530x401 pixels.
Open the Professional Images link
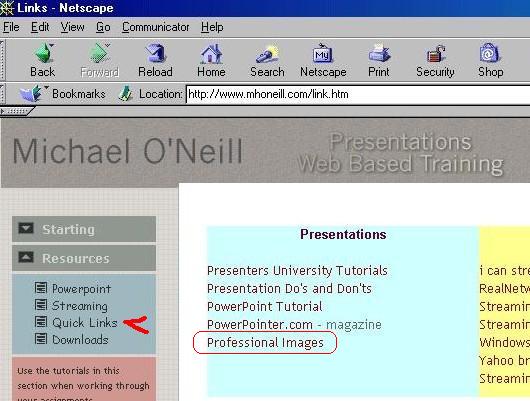[265, 343]
